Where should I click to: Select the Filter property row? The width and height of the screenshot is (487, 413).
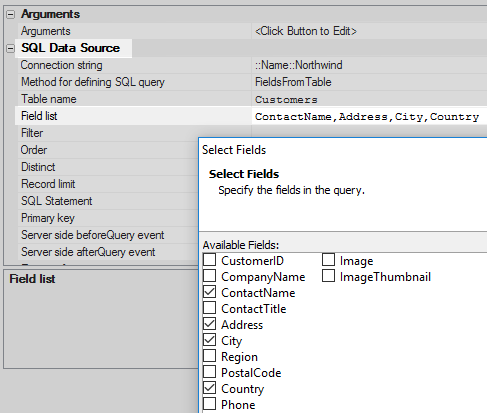coord(108,133)
